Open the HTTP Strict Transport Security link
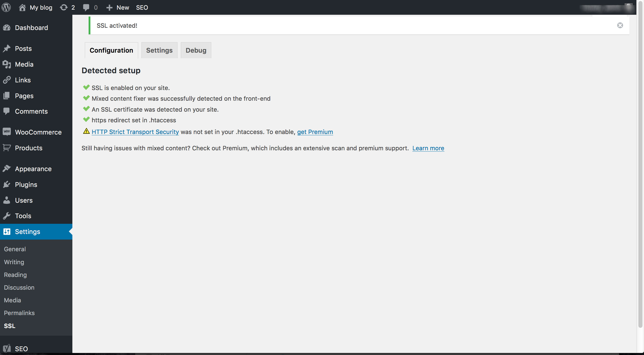Screen dimensions: 644x355 click(x=135, y=132)
